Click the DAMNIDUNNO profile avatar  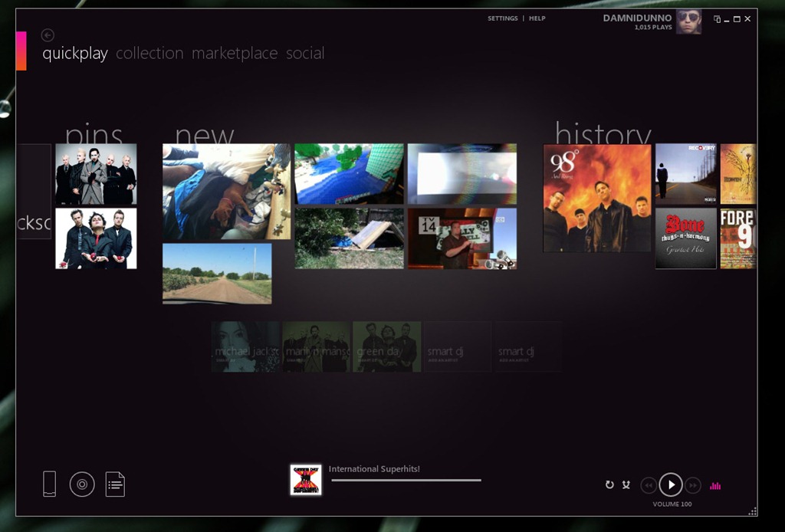click(688, 22)
